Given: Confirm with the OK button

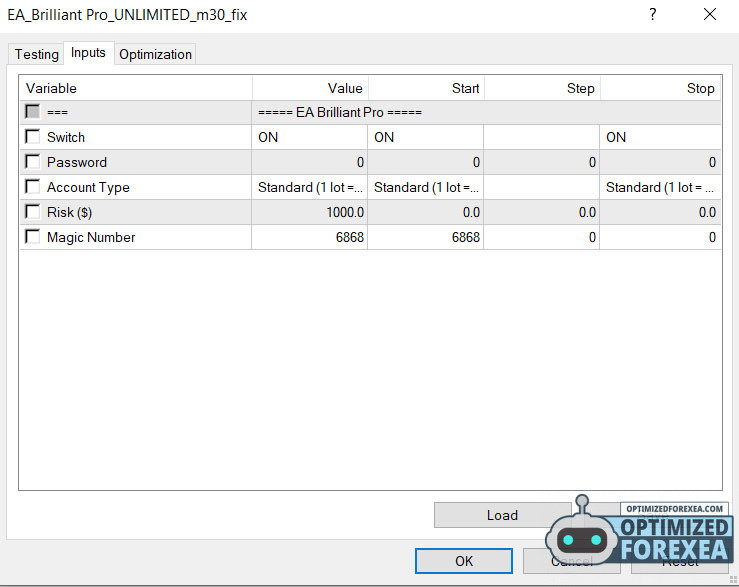Looking at the screenshot, I should tap(464, 561).
